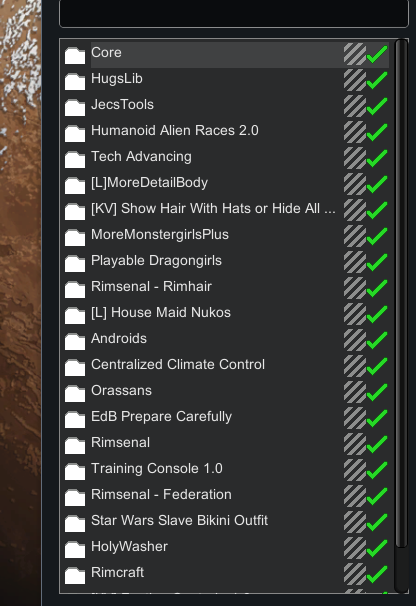Click folder icon for Rimsenal - Rimhair
Viewport: 416px width, 606px height.
[x=75, y=289]
